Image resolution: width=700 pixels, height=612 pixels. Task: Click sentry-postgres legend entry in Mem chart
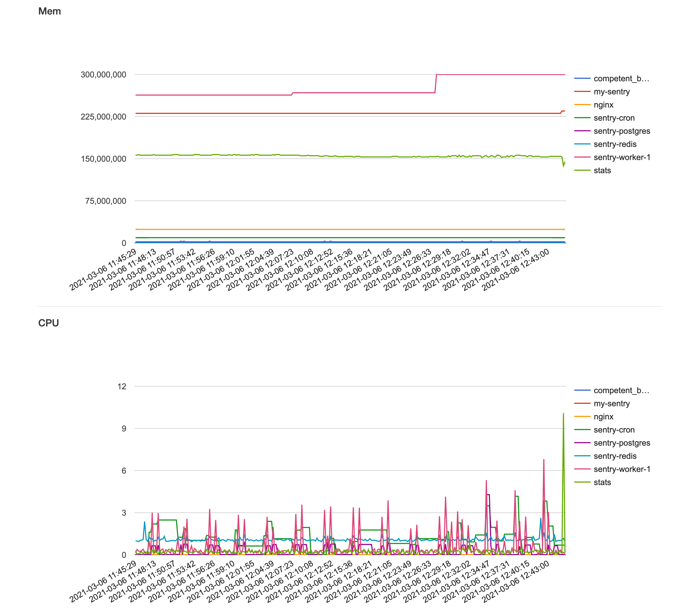click(x=612, y=131)
